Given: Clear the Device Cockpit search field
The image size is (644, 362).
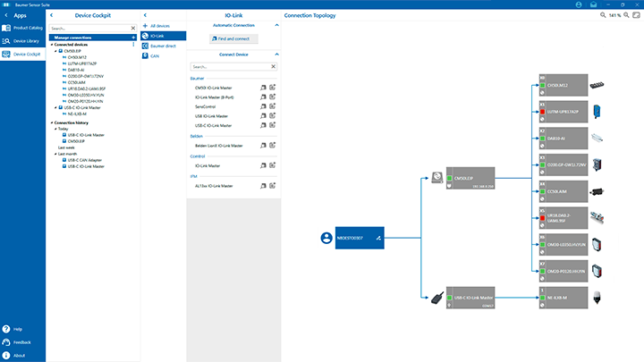Looking at the screenshot, I should [x=133, y=29].
